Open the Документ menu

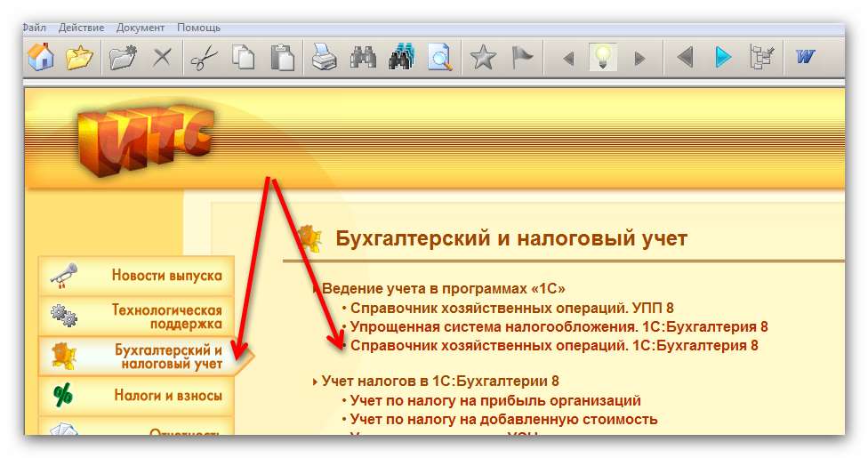pos(140,28)
